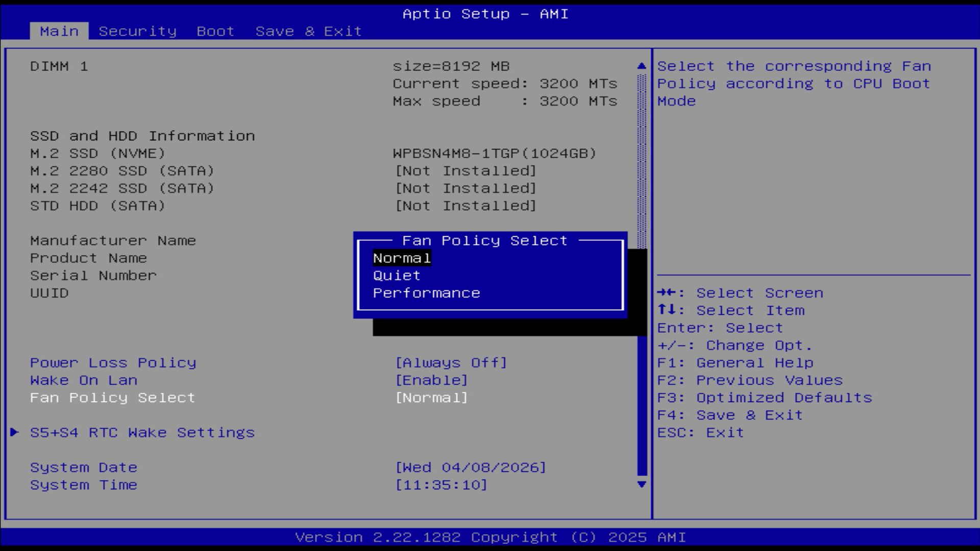Choose Performance fan policy option
980x551 pixels.
click(426, 293)
